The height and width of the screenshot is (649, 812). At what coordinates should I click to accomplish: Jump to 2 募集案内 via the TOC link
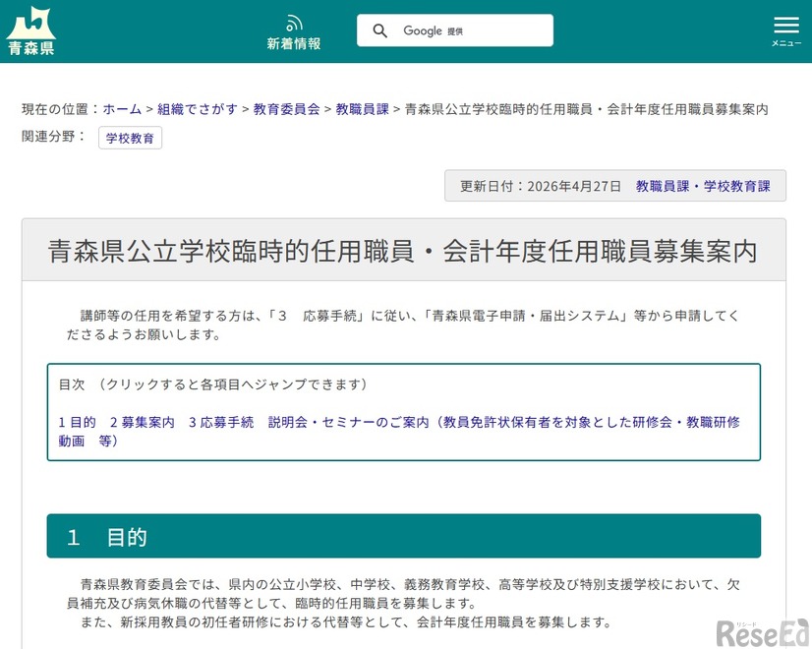pyautogui.click(x=141, y=421)
